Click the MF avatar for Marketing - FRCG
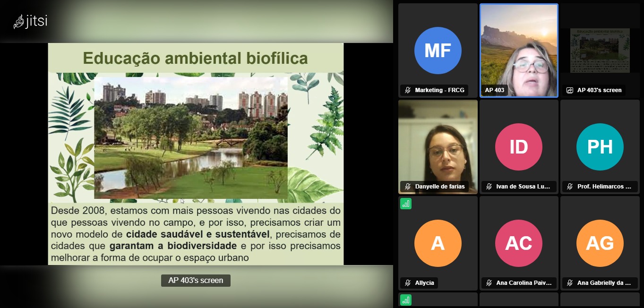This screenshot has height=308, width=644. [x=438, y=51]
